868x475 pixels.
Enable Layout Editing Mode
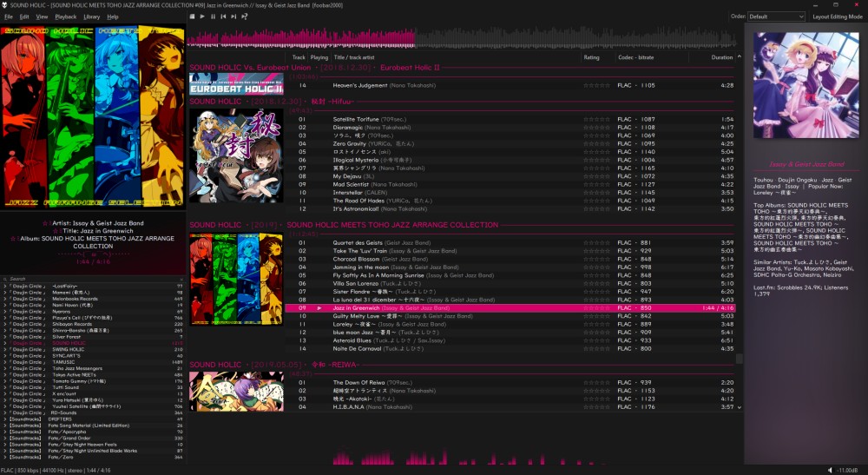pyautogui.click(x=837, y=16)
